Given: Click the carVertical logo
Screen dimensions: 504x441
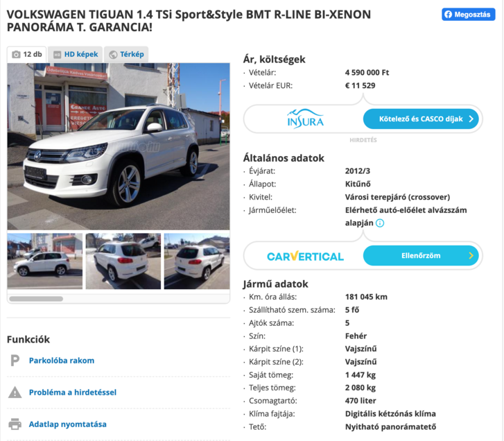Looking at the screenshot, I should 305,256.
